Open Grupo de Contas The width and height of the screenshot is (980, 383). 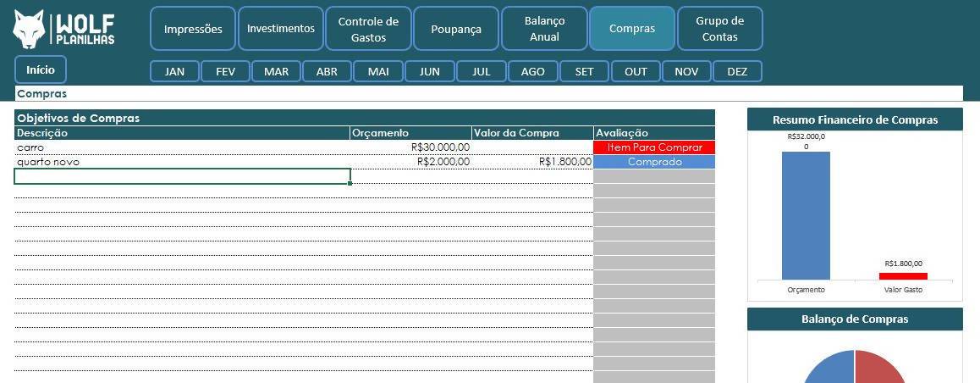click(720, 29)
